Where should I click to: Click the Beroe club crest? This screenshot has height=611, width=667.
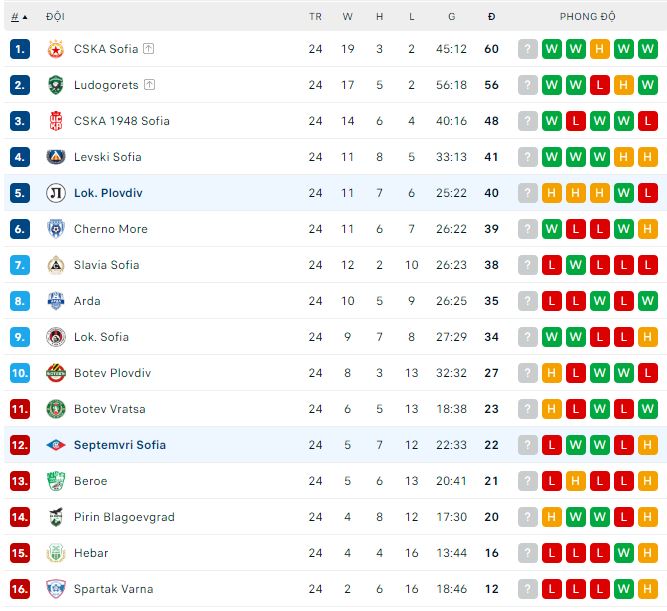[56, 481]
